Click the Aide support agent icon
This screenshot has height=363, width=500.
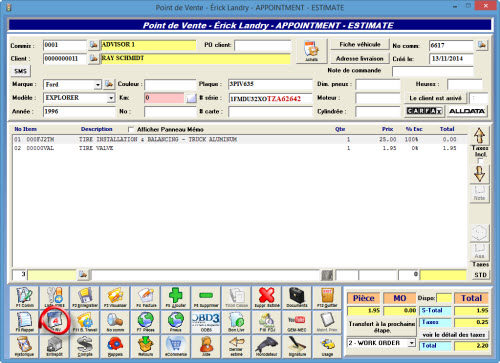point(206,346)
